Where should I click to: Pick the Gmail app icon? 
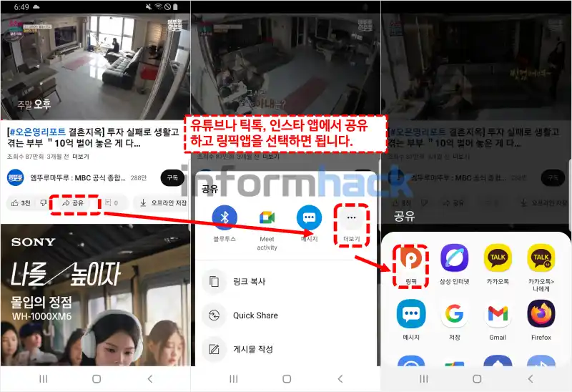click(498, 313)
